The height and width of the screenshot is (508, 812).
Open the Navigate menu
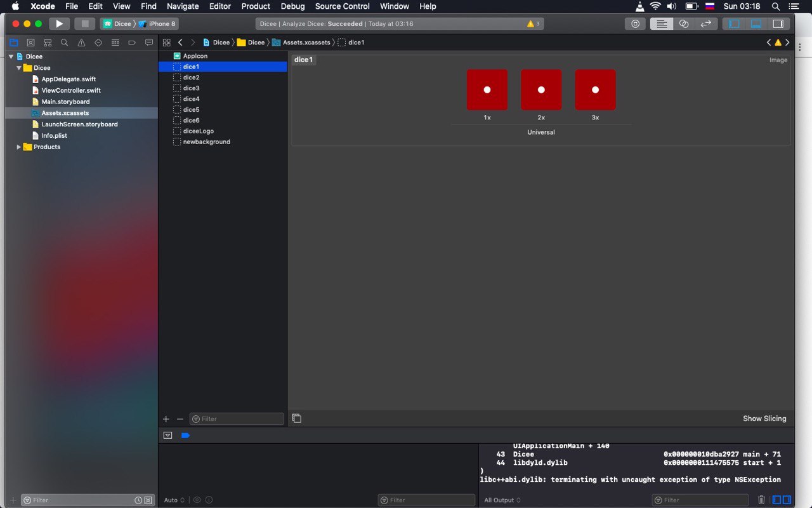183,6
